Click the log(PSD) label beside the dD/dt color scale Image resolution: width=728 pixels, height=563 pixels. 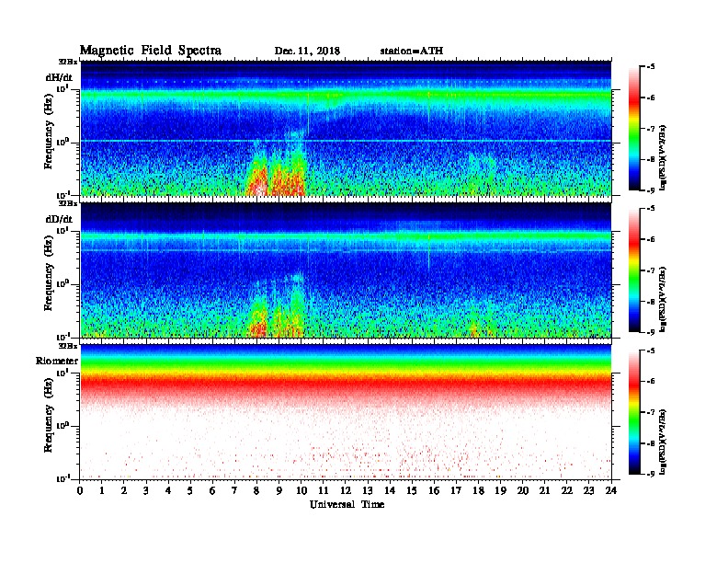pyautogui.click(x=663, y=299)
